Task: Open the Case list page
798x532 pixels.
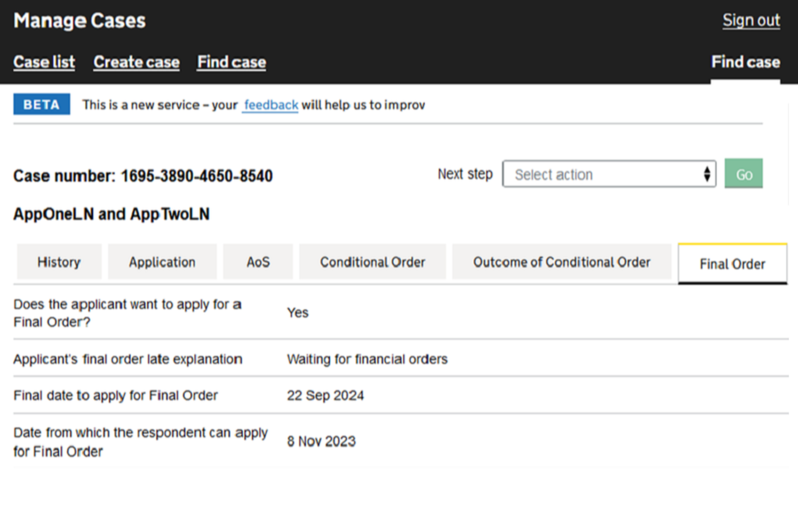Action: [44, 62]
